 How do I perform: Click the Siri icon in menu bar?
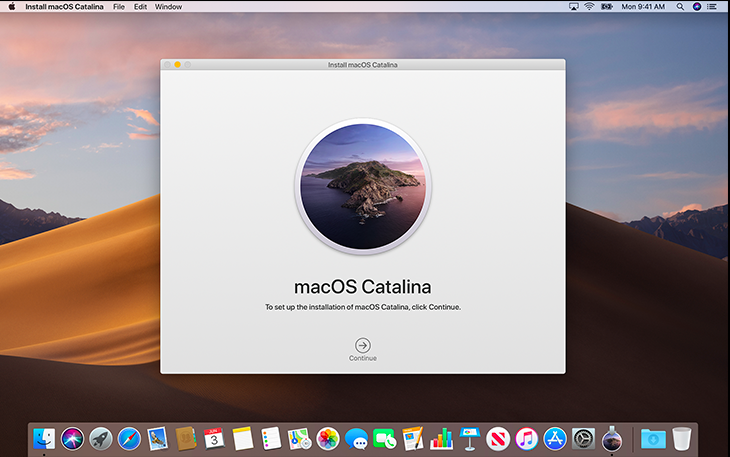(x=697, y=7)
